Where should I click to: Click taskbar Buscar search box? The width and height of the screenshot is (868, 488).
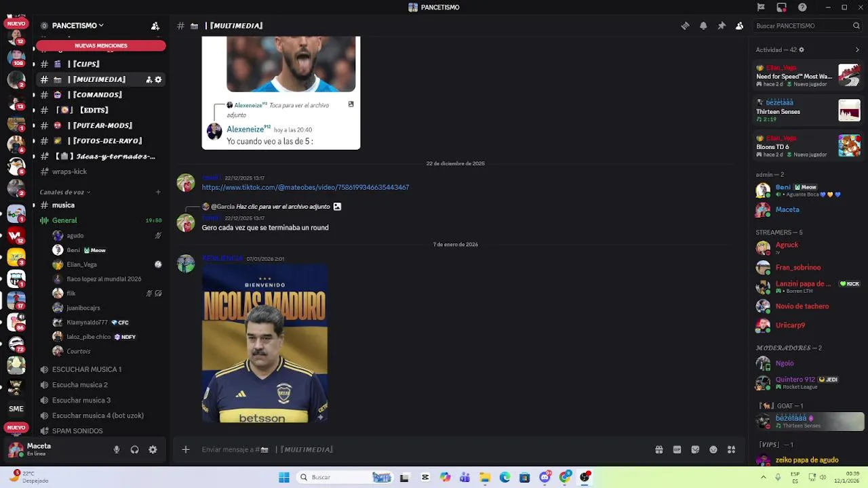click(x=344, y=477)
